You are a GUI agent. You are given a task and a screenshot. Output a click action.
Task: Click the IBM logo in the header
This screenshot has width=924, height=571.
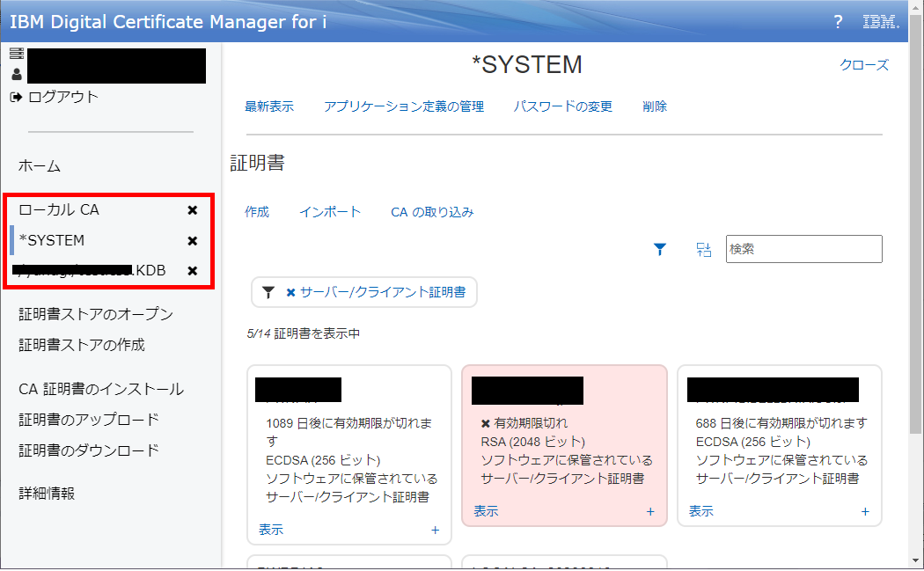coord(880,22)
